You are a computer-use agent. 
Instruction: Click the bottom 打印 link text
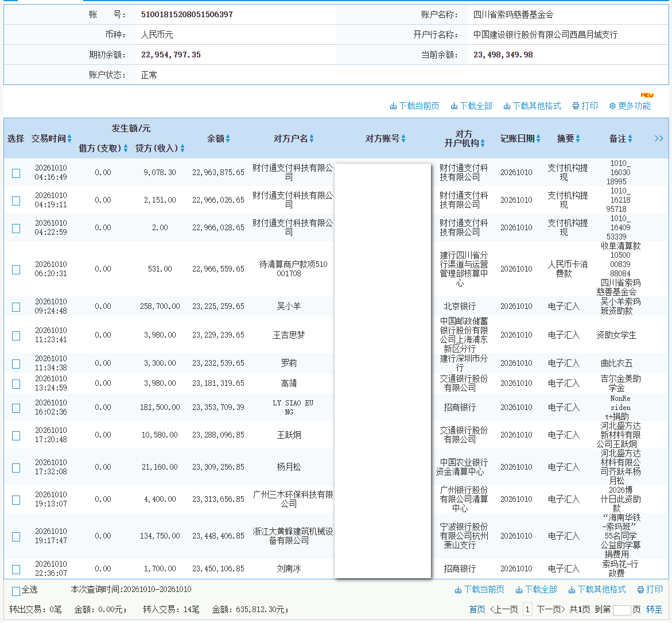(x=654, y=590)
